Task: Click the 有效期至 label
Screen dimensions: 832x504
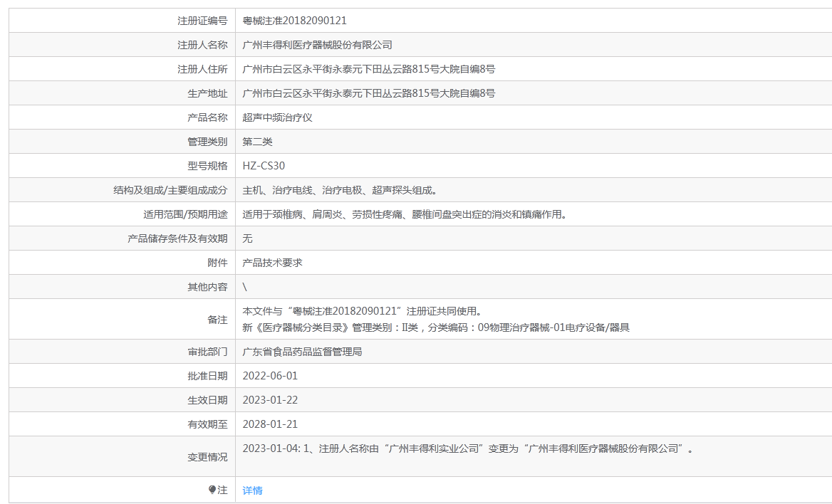Action: 207,424
